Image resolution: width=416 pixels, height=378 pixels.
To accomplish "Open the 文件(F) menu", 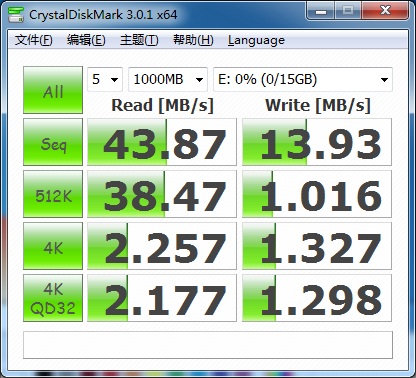I will point(33,40).
